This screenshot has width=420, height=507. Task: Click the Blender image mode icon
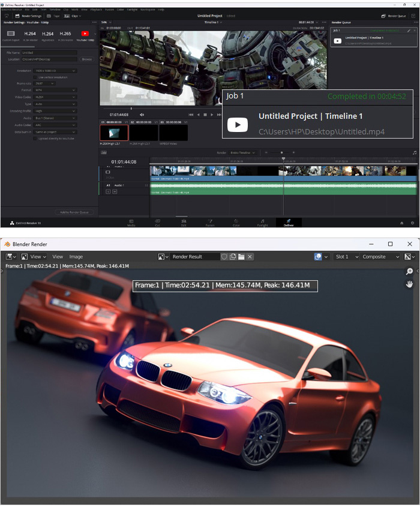24,256
